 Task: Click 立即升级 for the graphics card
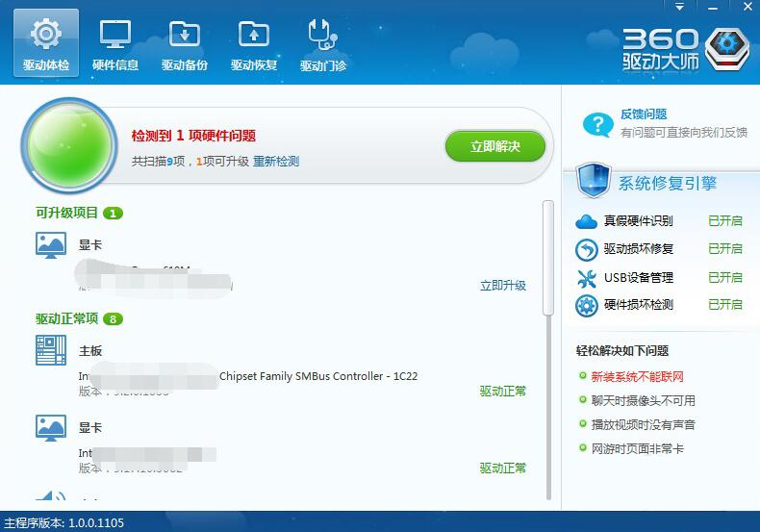click(x=502, y=286)
